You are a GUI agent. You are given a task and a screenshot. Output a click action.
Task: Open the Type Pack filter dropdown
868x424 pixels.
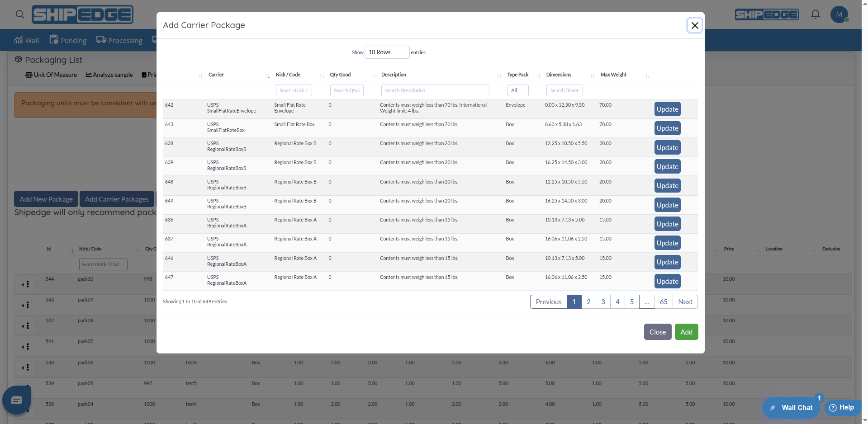[x=517, y=90]
